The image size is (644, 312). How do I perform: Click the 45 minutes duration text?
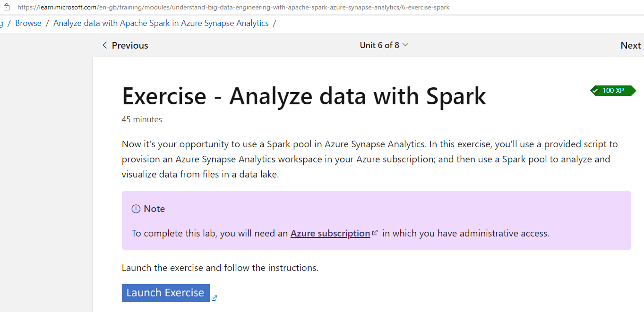tap(142, 119)
